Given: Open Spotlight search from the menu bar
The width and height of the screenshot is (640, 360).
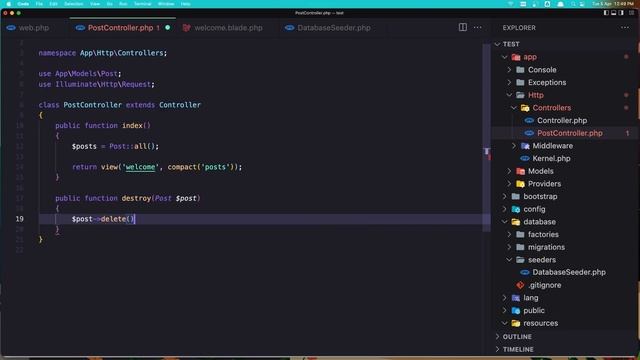Looking at the screenshot, I should 573,4.
